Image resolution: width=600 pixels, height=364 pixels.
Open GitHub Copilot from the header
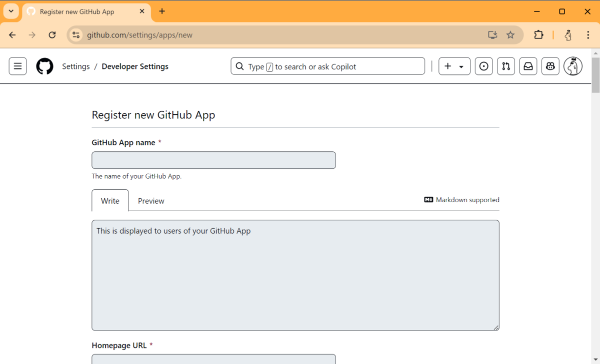[550, 66]
